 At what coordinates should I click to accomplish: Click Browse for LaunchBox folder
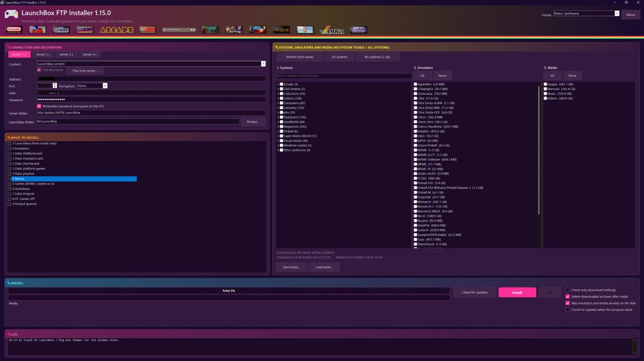point(253,122)
